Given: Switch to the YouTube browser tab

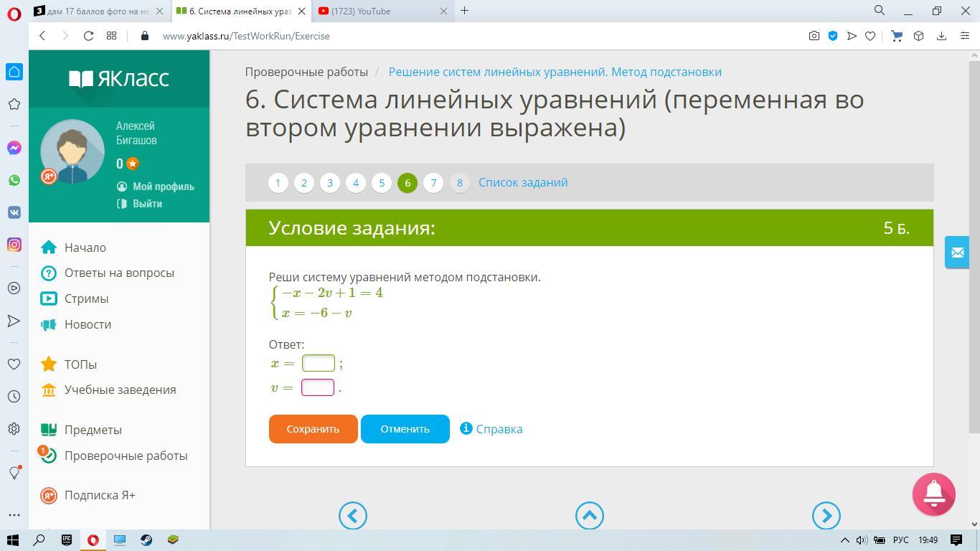Looking at the screenshot, I should [373, 11].
